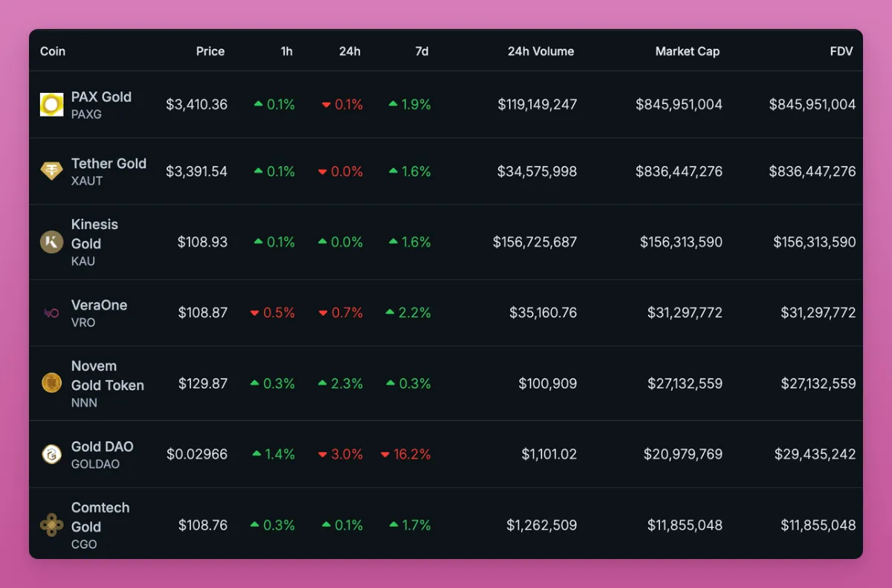
Task: Click the Gold DAO logo icon
Action: click(51, 454)
